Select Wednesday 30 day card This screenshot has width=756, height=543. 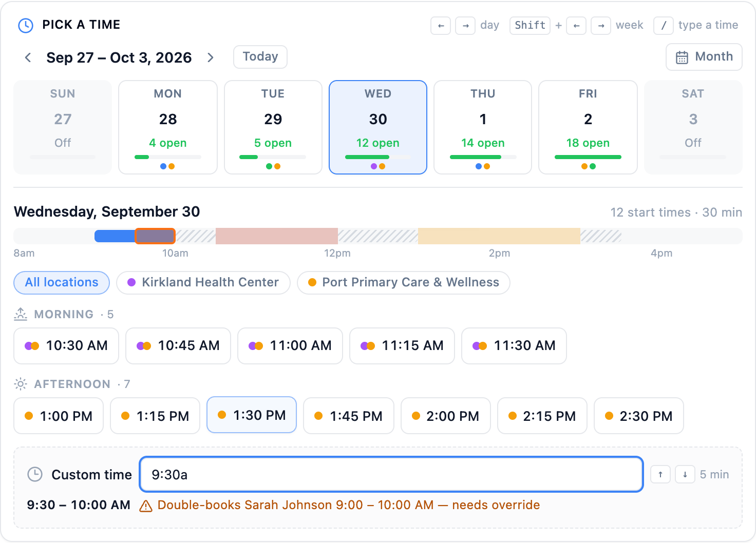[378, 127]
